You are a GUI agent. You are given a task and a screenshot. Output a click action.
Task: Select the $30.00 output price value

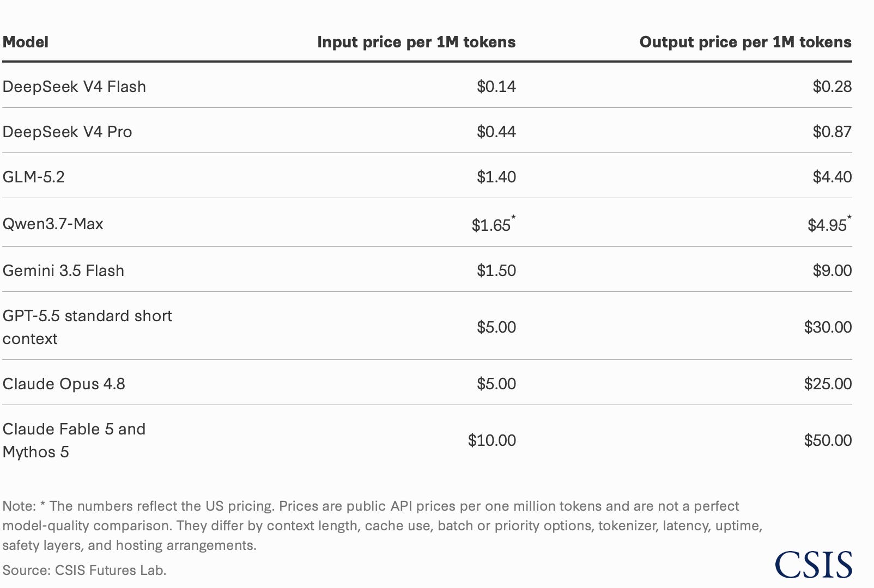click(x=828, y=327)
